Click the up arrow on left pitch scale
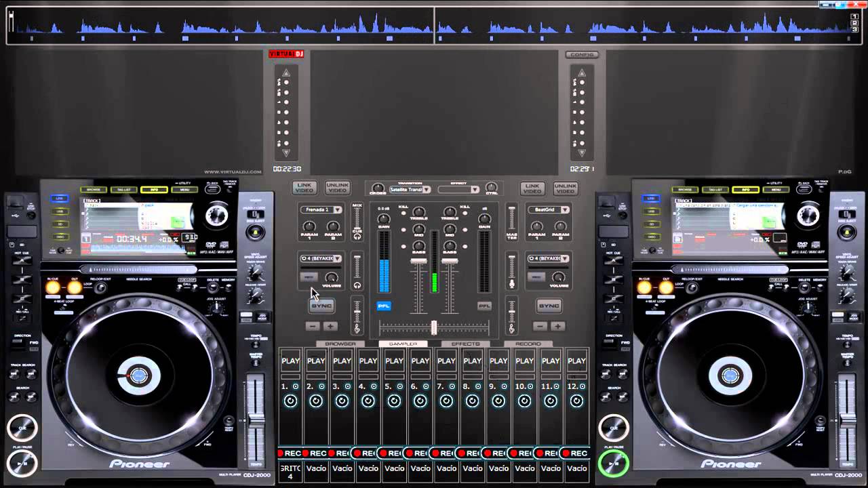 tap(286, 73)
